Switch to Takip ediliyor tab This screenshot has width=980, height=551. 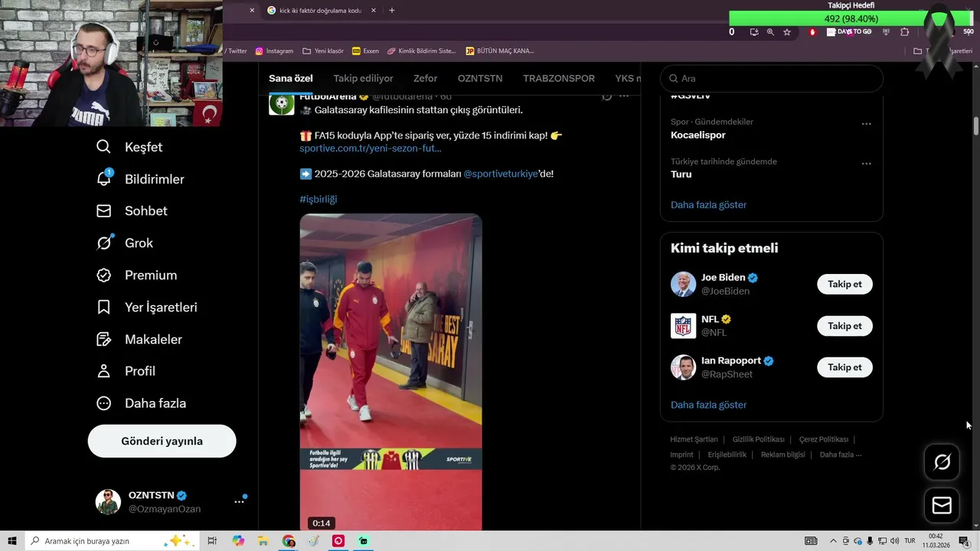pyautogui.click(x=363, y=79)
